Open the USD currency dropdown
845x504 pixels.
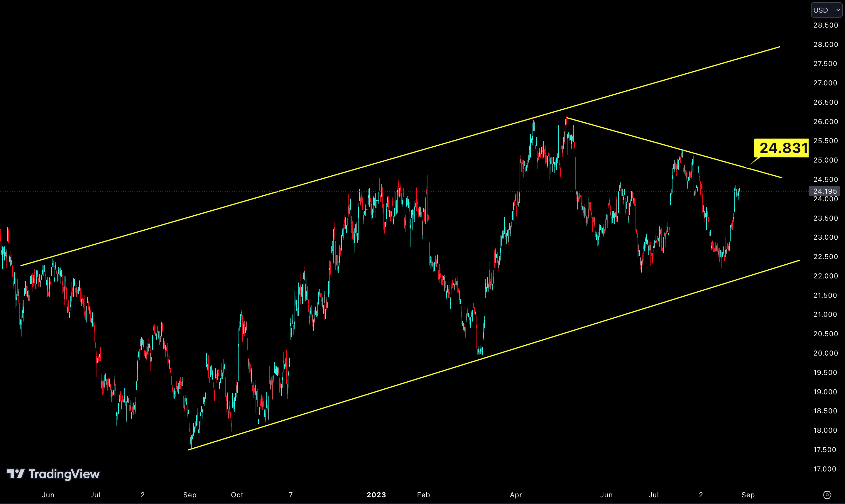(x=827, y=10)
